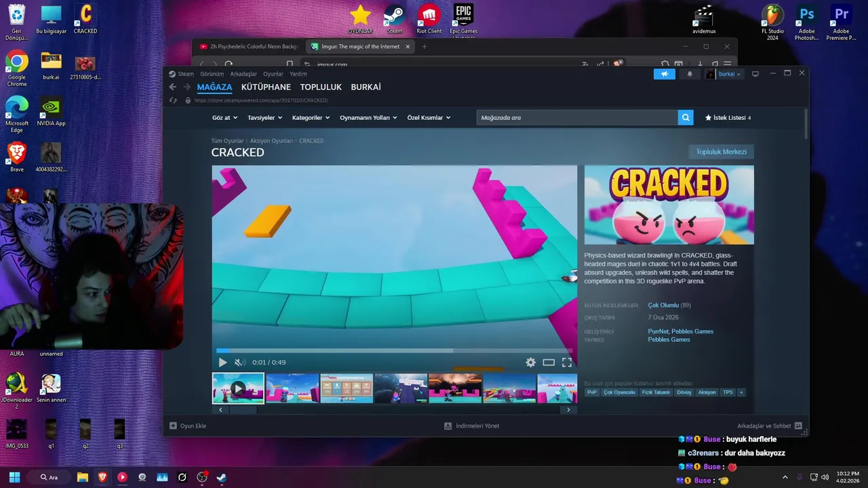This screenshot has width=868, height=488.
Task: Open a new tab in the browser window
Action: (x=425, y=47)
